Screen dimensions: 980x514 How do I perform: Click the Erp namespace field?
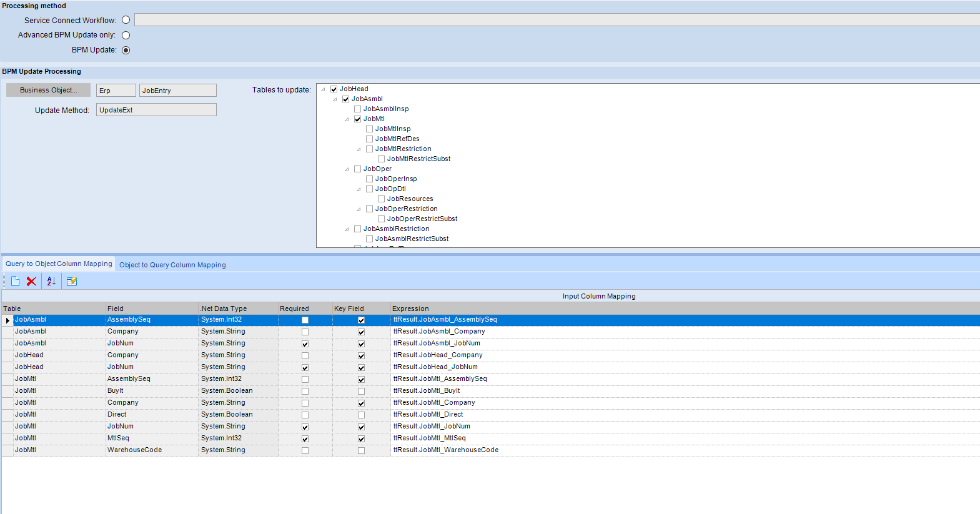pos(116,91)
